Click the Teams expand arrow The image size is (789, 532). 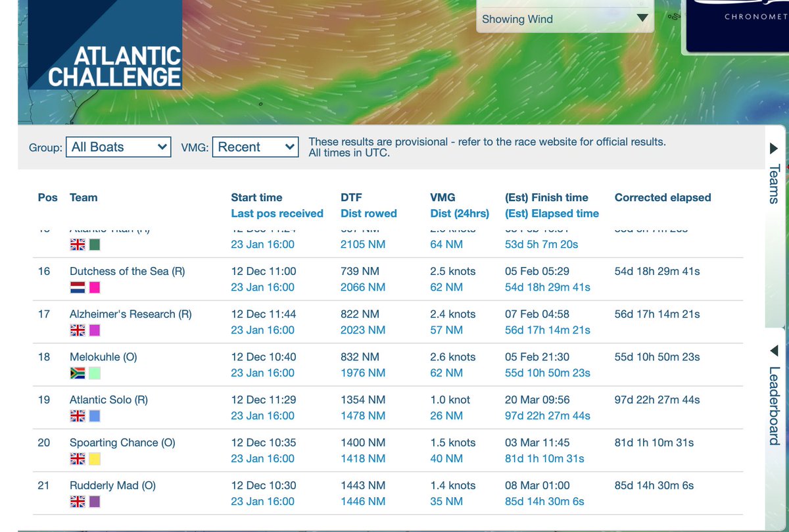point(775,149)
